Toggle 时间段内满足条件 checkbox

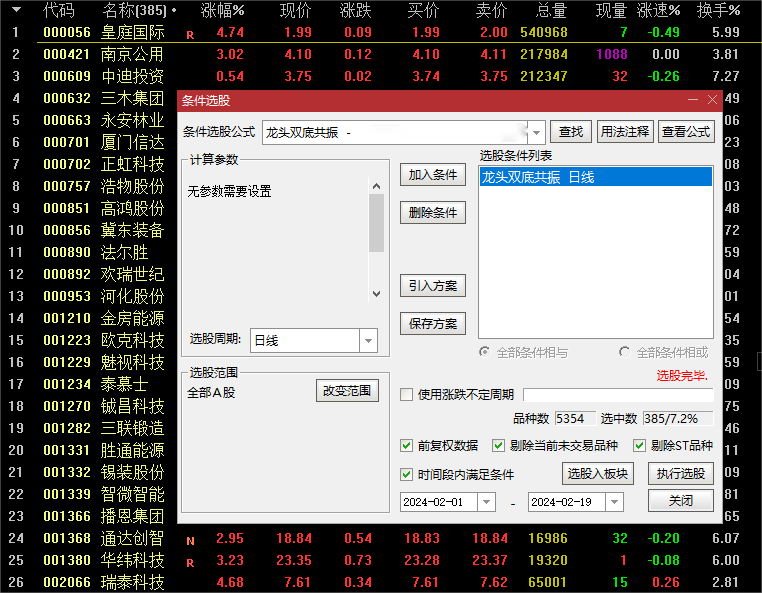[406, 474]
